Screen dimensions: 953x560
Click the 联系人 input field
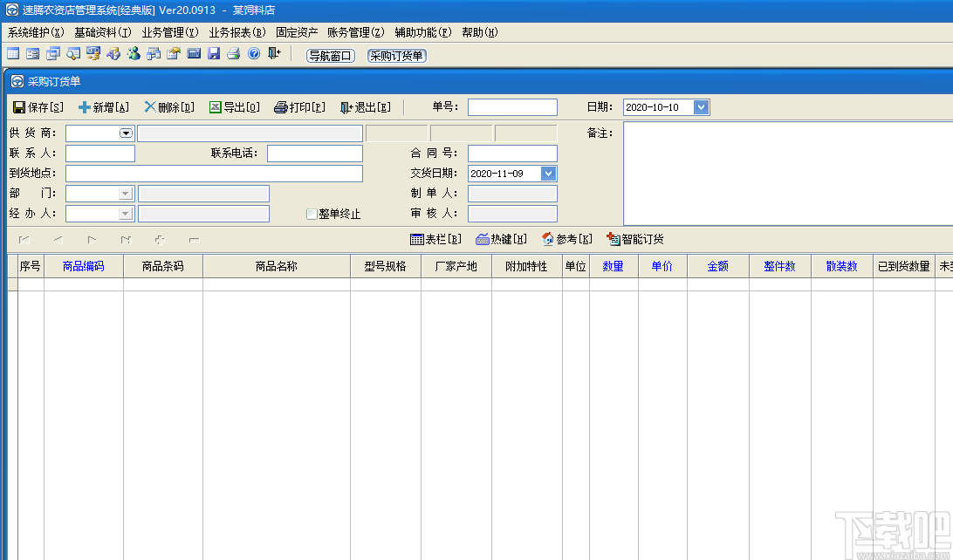tap(100, 153)
